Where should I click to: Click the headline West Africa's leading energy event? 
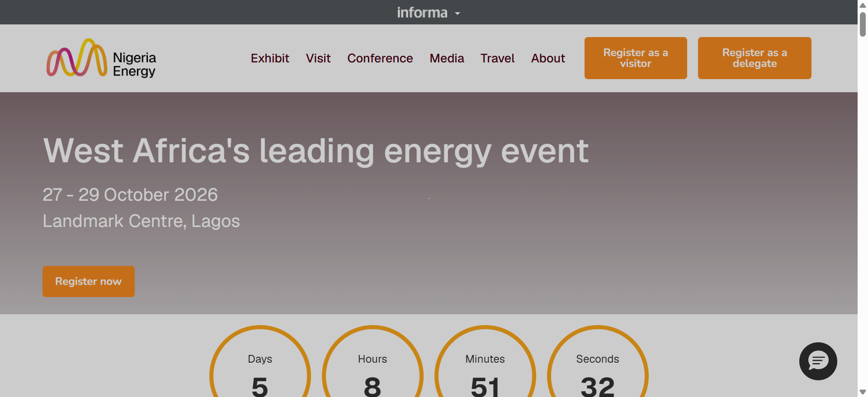[x=316, y=151]
